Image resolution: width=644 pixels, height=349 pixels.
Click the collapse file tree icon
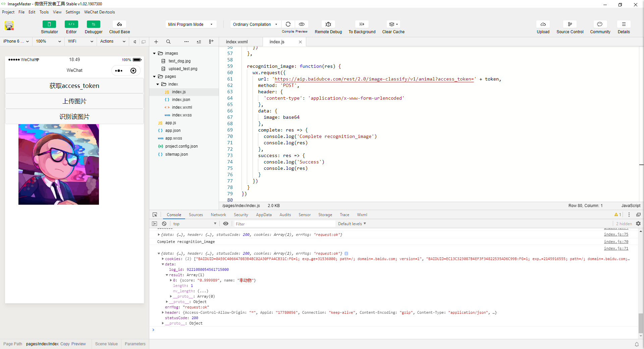point(199,42)
